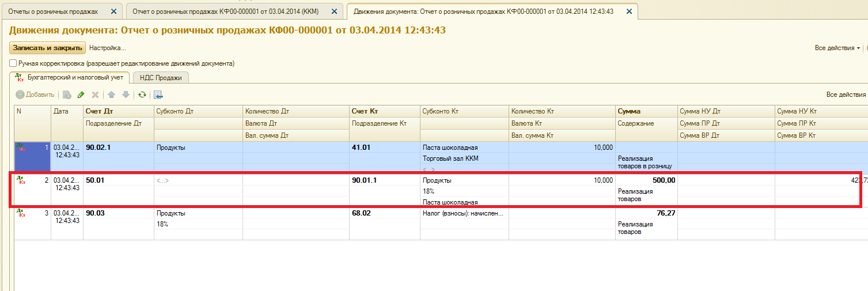
Task: Click Паста шоколадная in row 1
Action: (464, 148)
